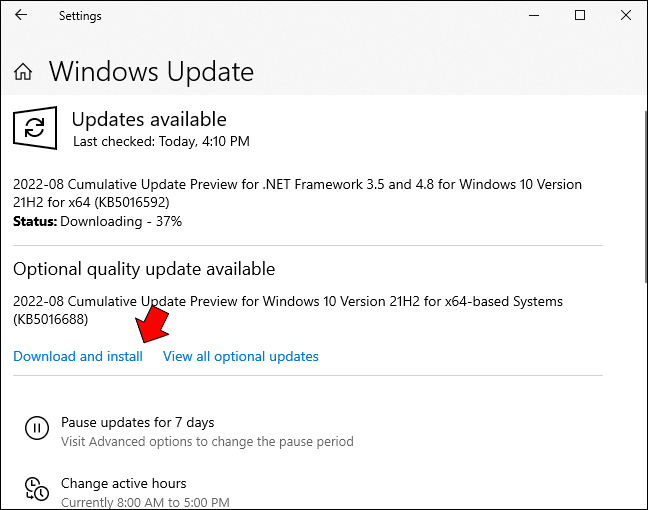Click the vertical scrollbar thumb
Screen dimensions: 648x510
646,196
